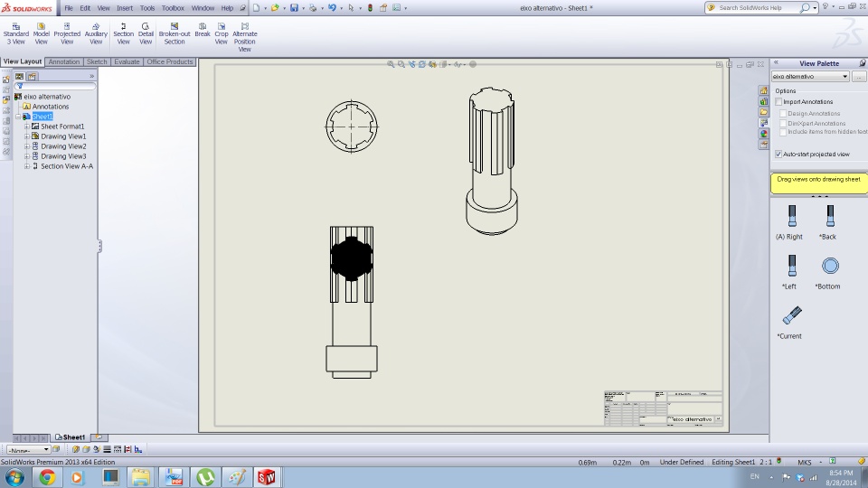Open the MKS unit system status entry

pyautogui.click(x=805, y=462)
